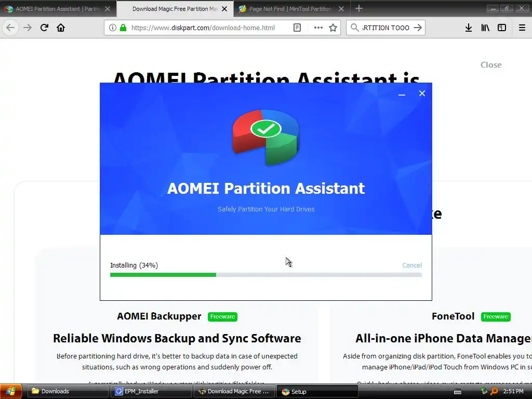Click Freeware badge next to AOMEI Backupper
Screen dimensions: 532x399
coord(222,316)
